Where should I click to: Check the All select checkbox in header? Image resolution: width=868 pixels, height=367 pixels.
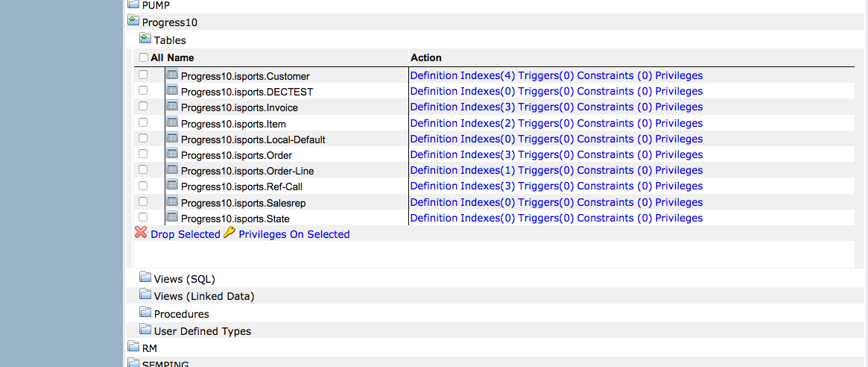(144, 57)
